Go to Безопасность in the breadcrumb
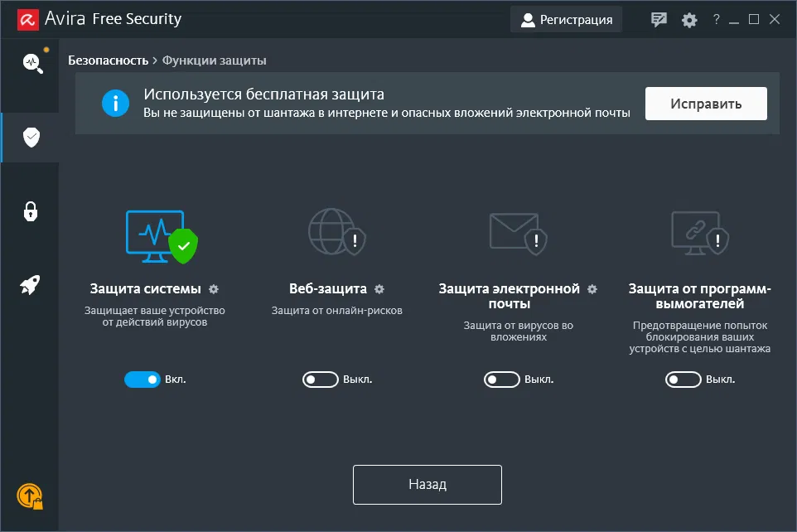This screenshot has width=797, height=532. [x=108, y=60]
